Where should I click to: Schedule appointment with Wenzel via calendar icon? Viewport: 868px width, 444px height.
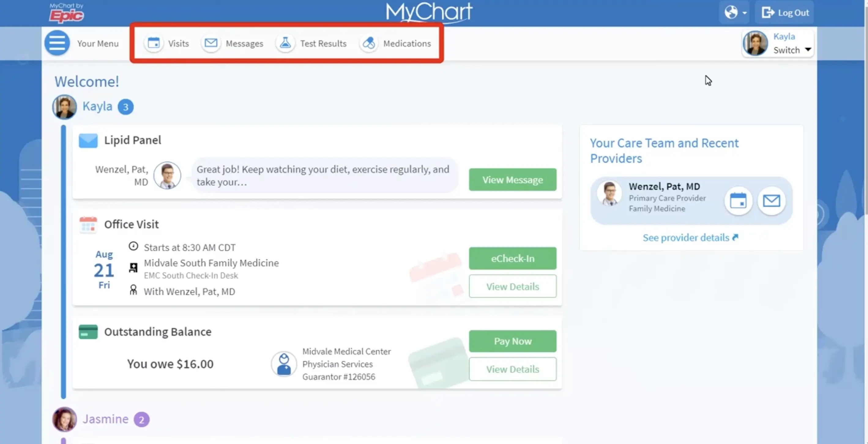tap(738, 201)
